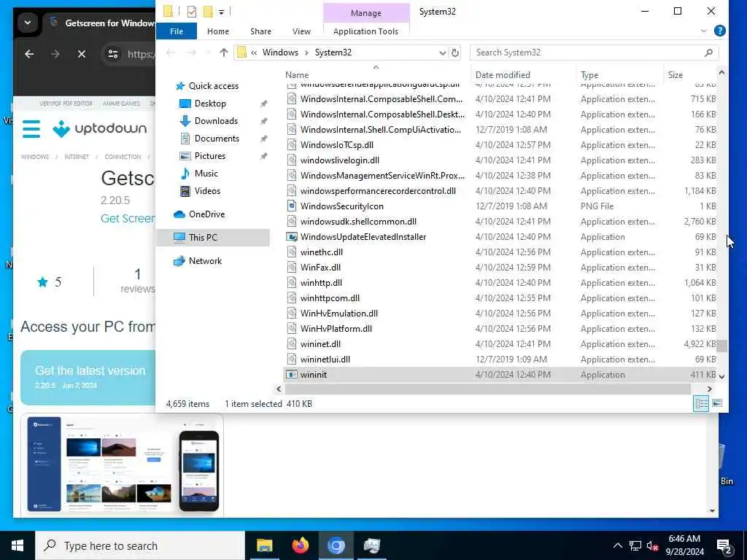Open Music folder in navigation pane
Image resolution: width=747 pixels, height=560 pixels.
click(x=206, y=174)
